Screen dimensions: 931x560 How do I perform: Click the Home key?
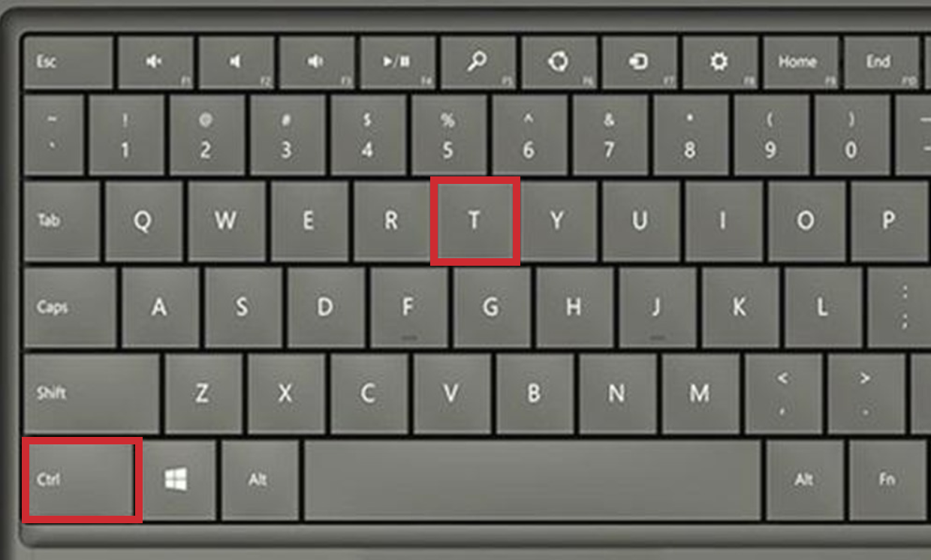[x=799, y=62]
